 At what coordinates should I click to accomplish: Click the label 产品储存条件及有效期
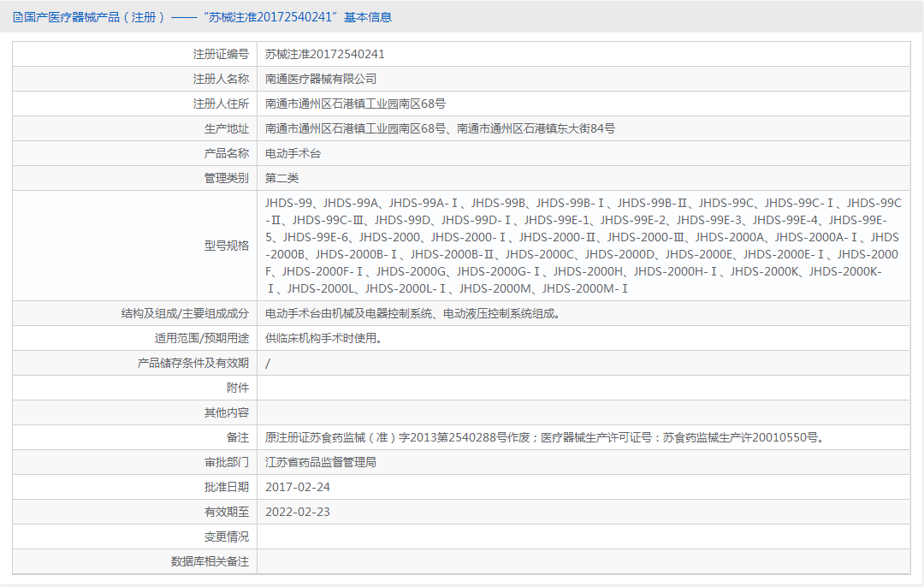coord(193,363)
